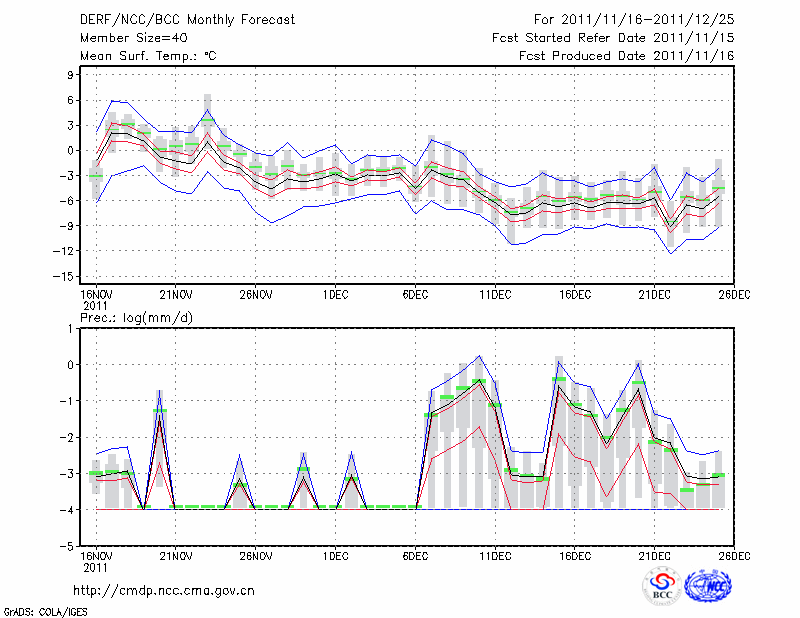
Task: Click 16DEC on the precipitation chart axis
Action: coord(575,555)
